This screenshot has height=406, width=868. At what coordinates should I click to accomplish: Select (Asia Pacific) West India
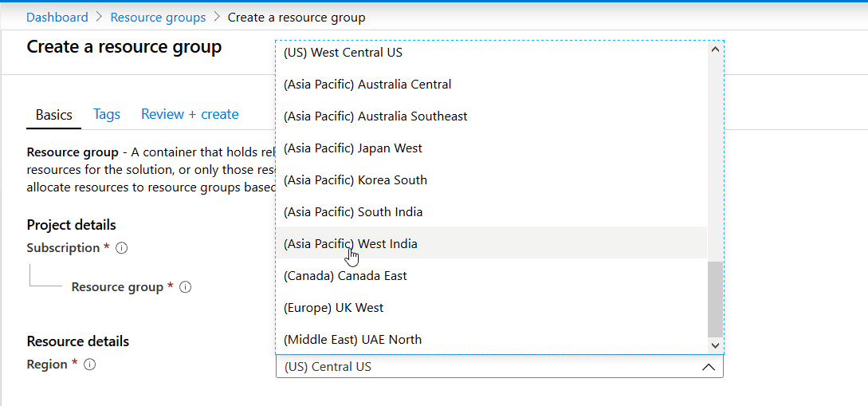[491, 242]
